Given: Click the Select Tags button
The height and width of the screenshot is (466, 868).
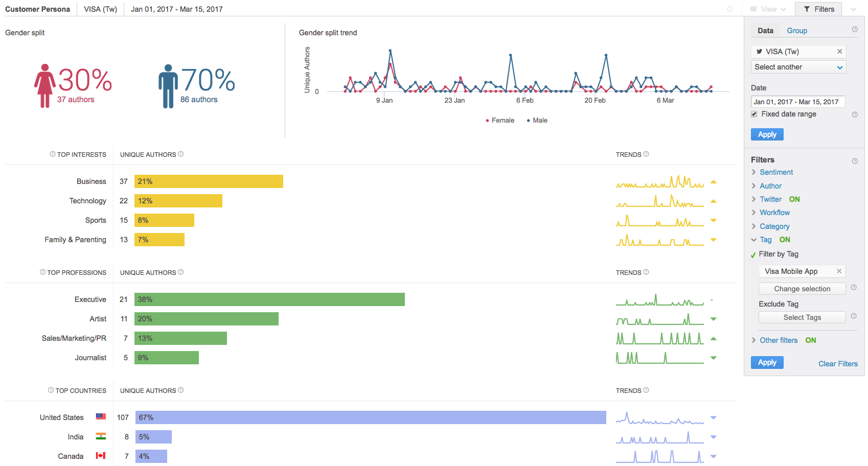Looking at the screenshot, I should (802, 317).
